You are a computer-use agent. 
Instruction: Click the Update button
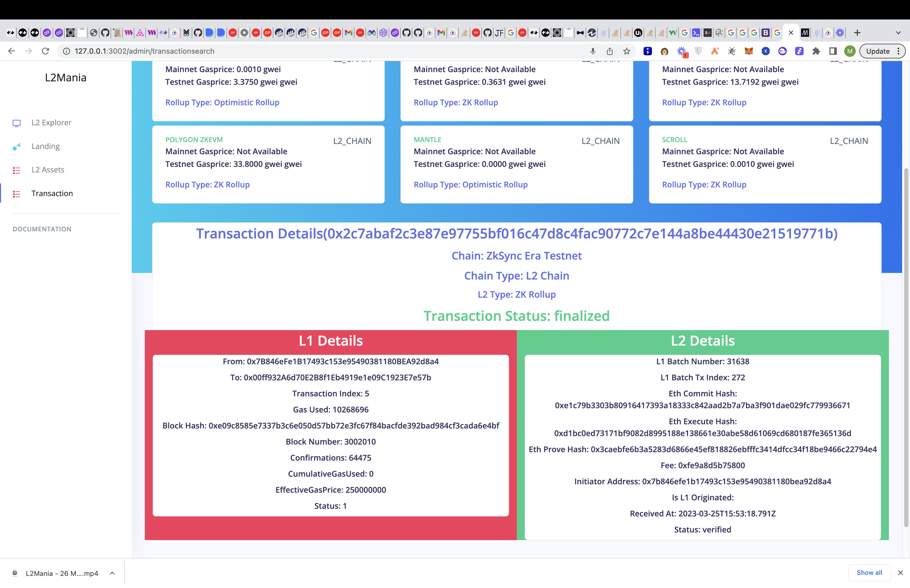(878, 51)
